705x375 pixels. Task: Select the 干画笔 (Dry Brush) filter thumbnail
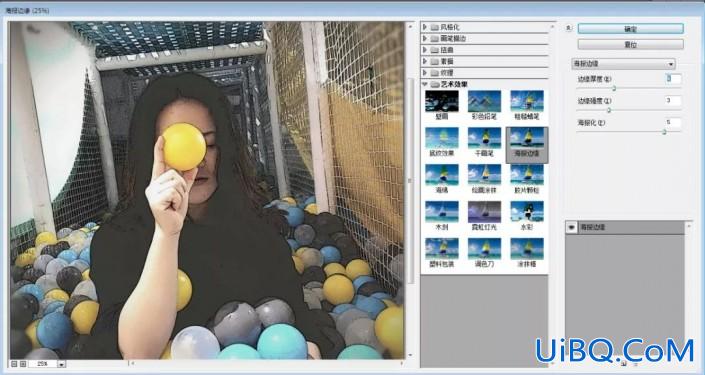coord(484,138)
